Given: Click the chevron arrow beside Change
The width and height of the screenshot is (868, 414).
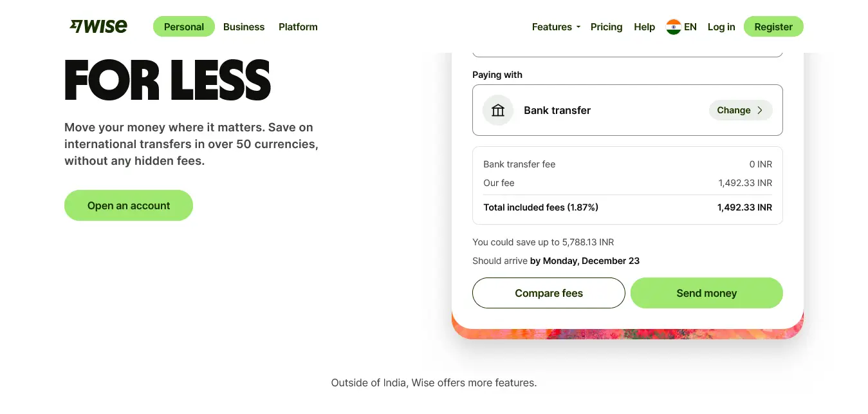Looking at the screenshot, I should tap(760, 110).
